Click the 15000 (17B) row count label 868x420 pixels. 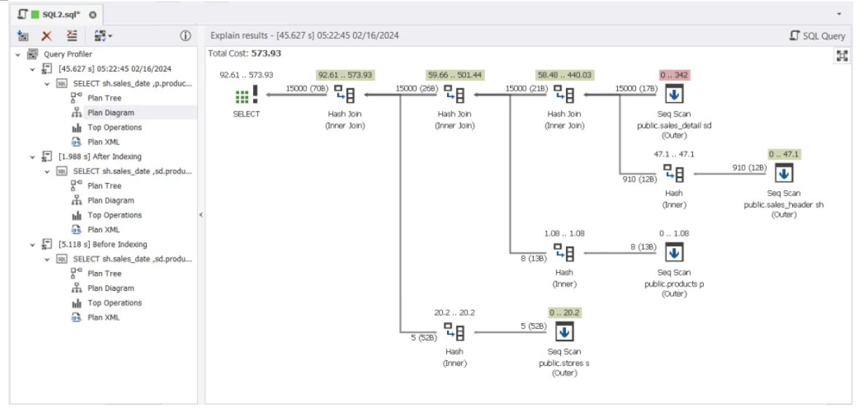tap(636, 88)
